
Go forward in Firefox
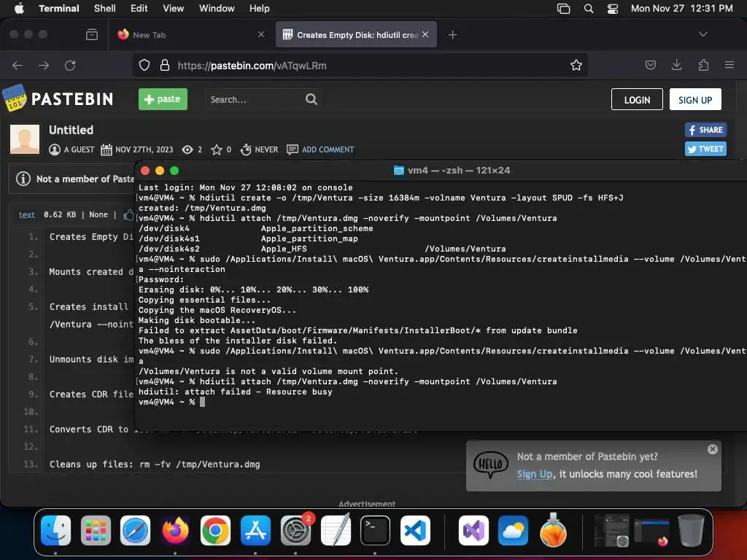pos(44,65)
